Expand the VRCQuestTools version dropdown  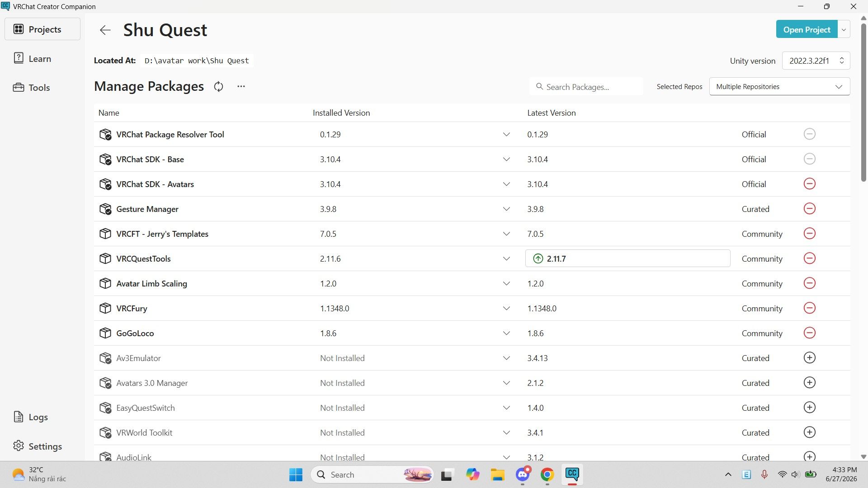click(506, 258)
